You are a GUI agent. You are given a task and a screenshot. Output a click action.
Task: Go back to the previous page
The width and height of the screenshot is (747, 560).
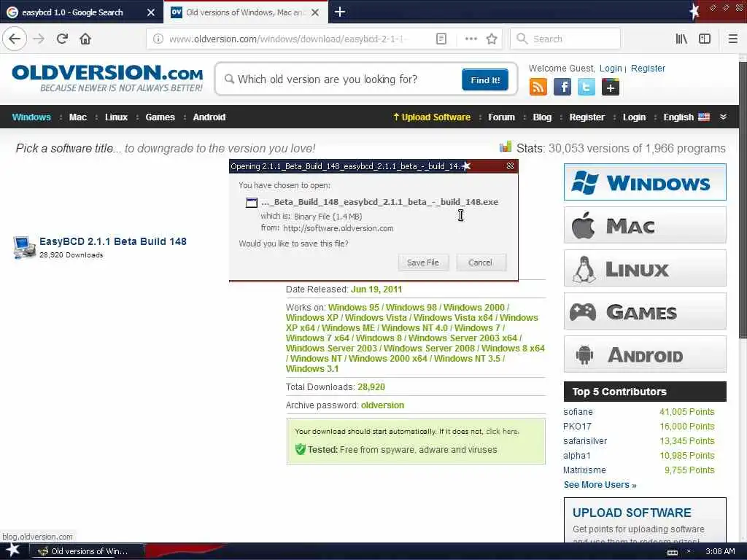(x=15, y=39)
